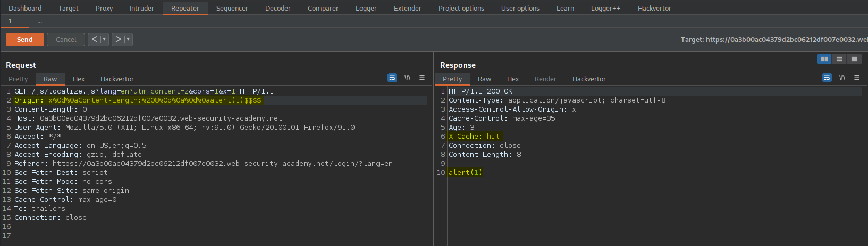Click the Host header line
This screenshot has width=868, height=246.
(148, 118)
